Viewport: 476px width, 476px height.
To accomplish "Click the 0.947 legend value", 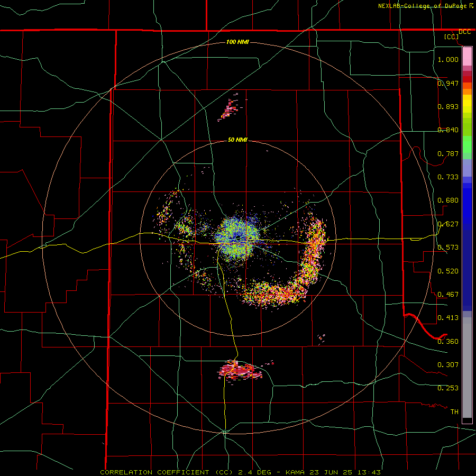I will (x=448, y=83).
